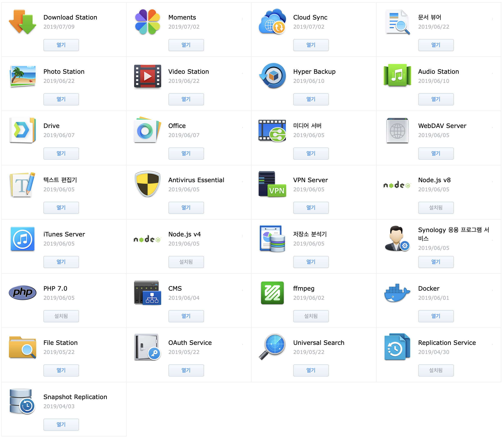Click 설치됨 button under Node.js v8

point(436,208)
